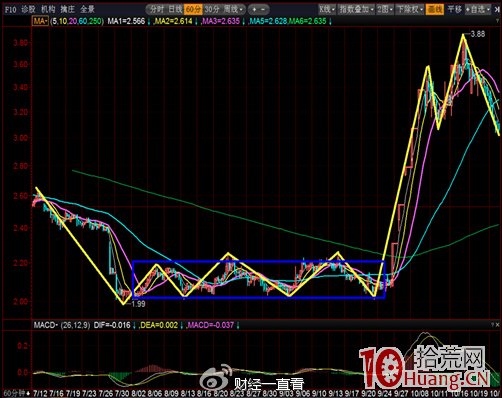This screenshot has height=398, width=502.
Task: Click the 3.80 price axis label
Action: [21, 43]
